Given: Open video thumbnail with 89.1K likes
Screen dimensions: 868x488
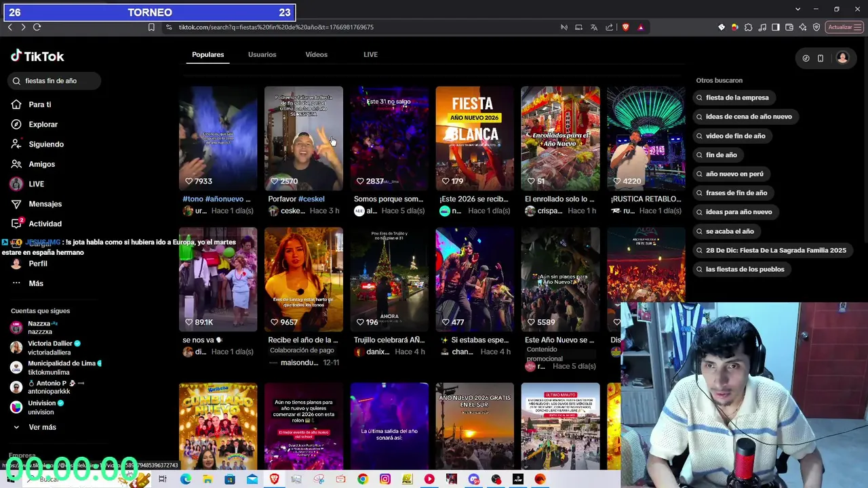Looking at the screenshot, I should (218, 279).
